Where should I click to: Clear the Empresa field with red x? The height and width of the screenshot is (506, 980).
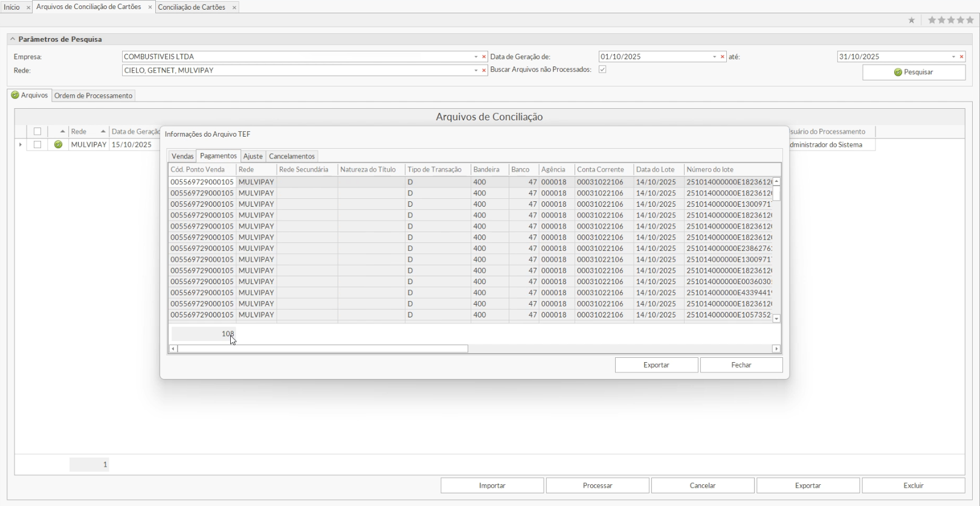[484, 57]
